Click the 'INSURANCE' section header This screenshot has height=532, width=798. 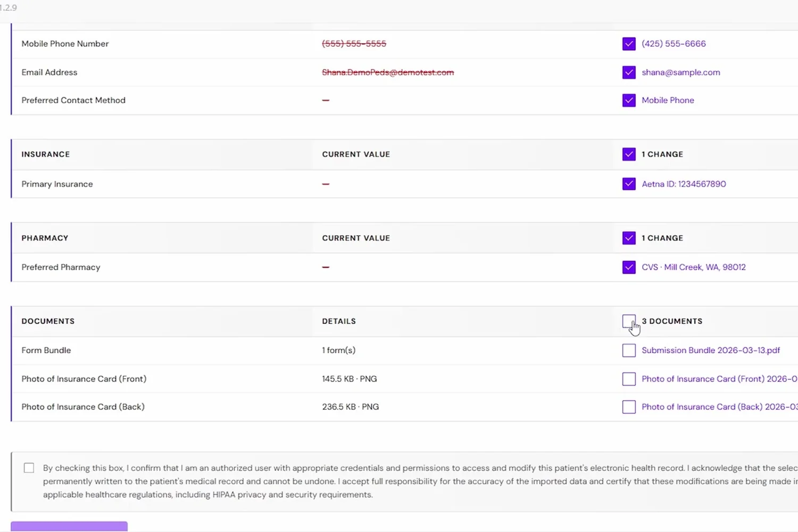pyautogui.click(x=46, y=154)
